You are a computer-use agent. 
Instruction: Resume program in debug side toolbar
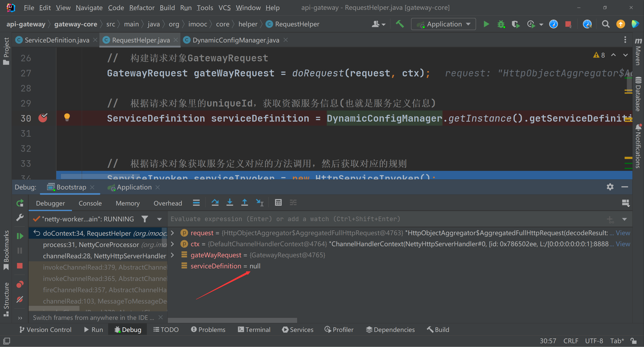tap(20, 236)
